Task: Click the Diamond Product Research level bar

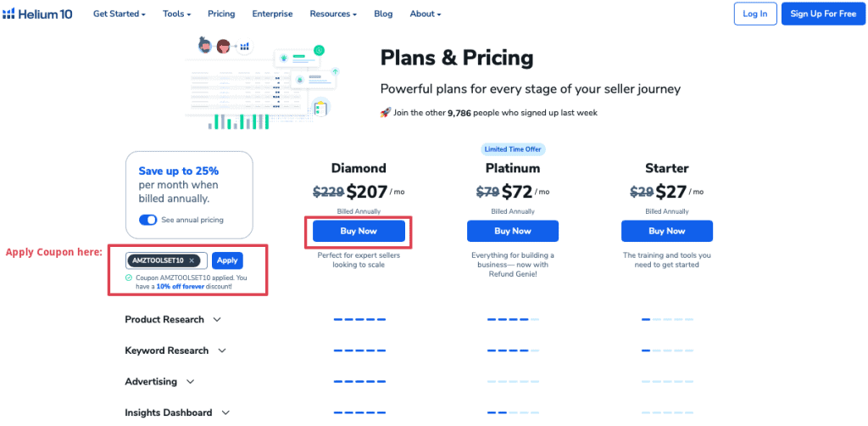Action: (x=359, y=320)
